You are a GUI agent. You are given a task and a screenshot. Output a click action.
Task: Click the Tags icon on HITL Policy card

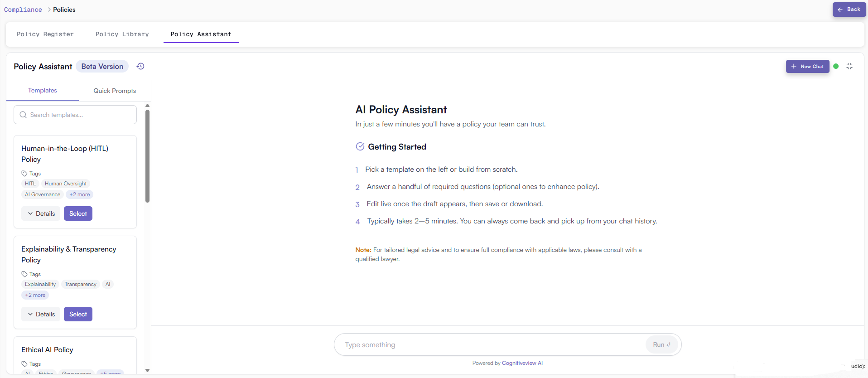[24, 173]
